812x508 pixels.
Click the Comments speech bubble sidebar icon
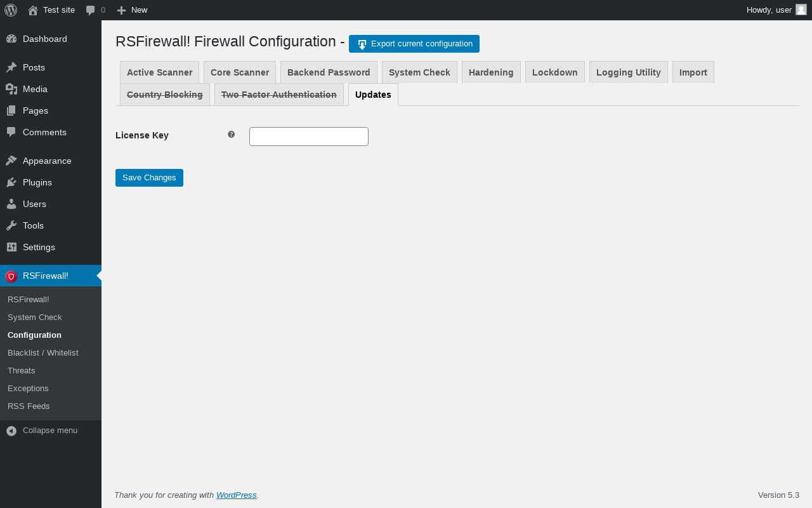pyautogui.click(x=11, y=132)
